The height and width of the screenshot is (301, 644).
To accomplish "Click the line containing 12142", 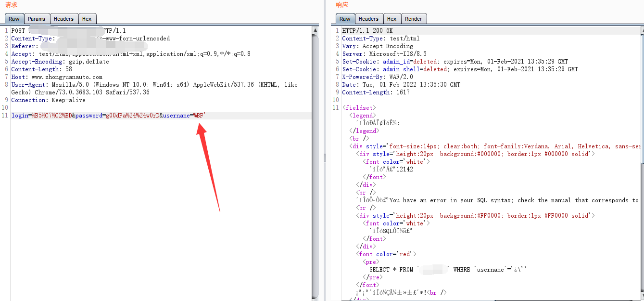I will coord(391,170).
